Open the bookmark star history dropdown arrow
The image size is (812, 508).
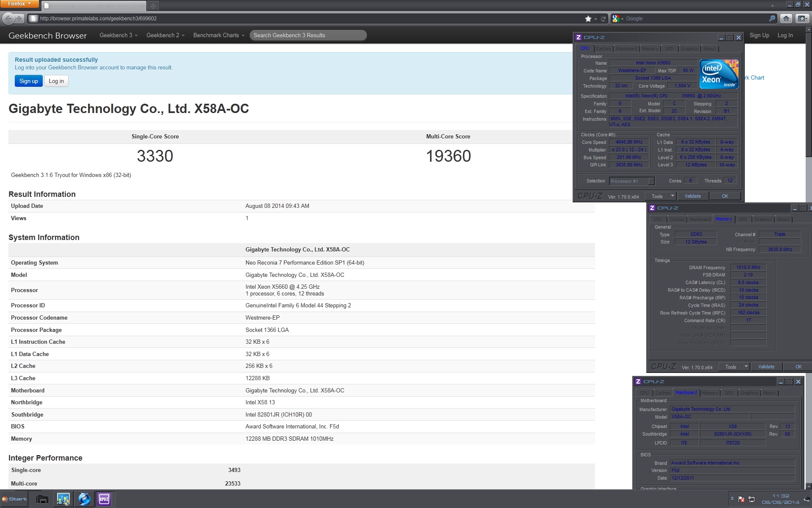click(595, 19)
